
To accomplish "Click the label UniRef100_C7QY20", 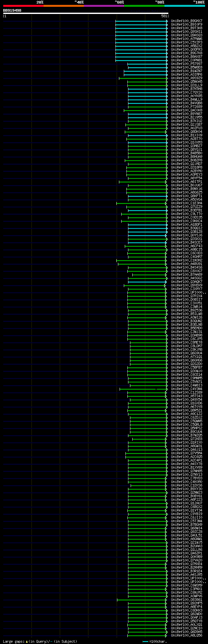I will 187,92.
